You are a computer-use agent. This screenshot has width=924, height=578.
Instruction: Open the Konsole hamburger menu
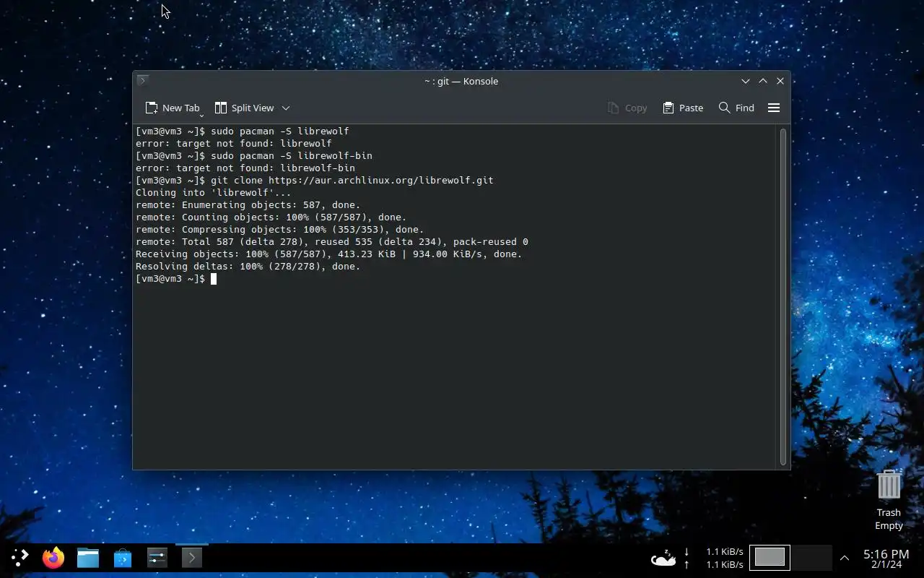tap(774, 108)
